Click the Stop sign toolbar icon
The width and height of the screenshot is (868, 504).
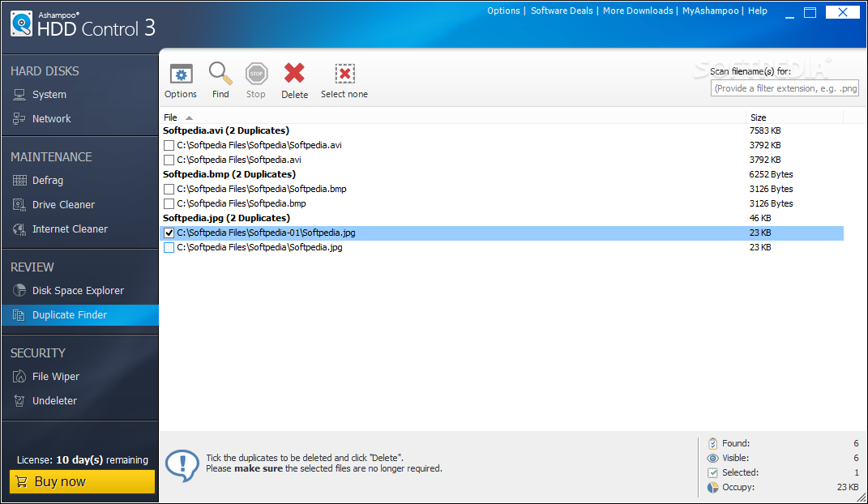pos(256,74)
